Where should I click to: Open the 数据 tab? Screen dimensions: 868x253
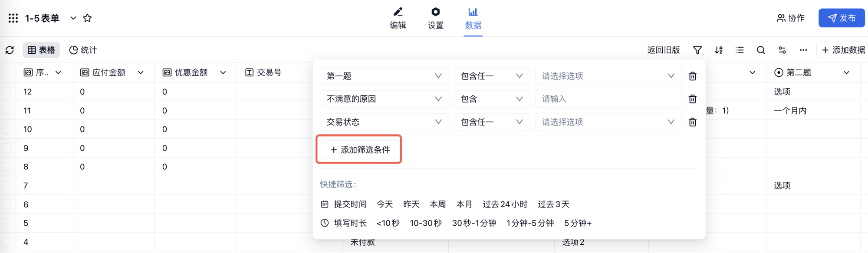(x=473, y=18)
